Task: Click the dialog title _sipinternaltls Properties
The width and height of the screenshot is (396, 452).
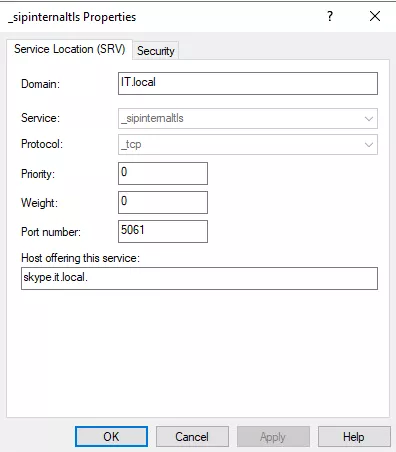Action: (x=72, y=17)
